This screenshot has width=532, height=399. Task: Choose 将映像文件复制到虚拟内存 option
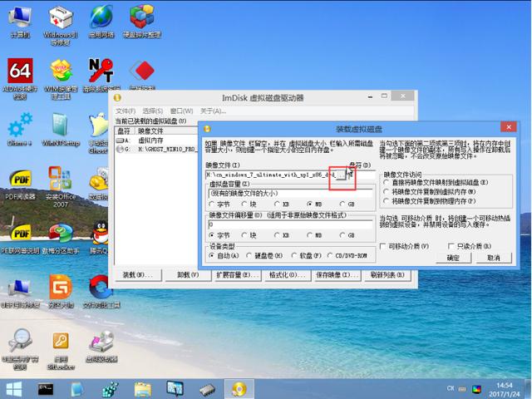(430, 192)
